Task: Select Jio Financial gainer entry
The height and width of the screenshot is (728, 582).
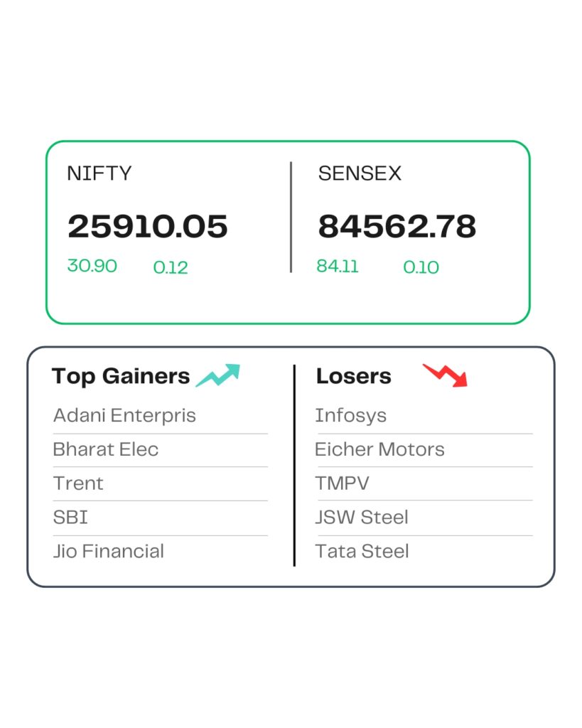Action: coord(109,551)
